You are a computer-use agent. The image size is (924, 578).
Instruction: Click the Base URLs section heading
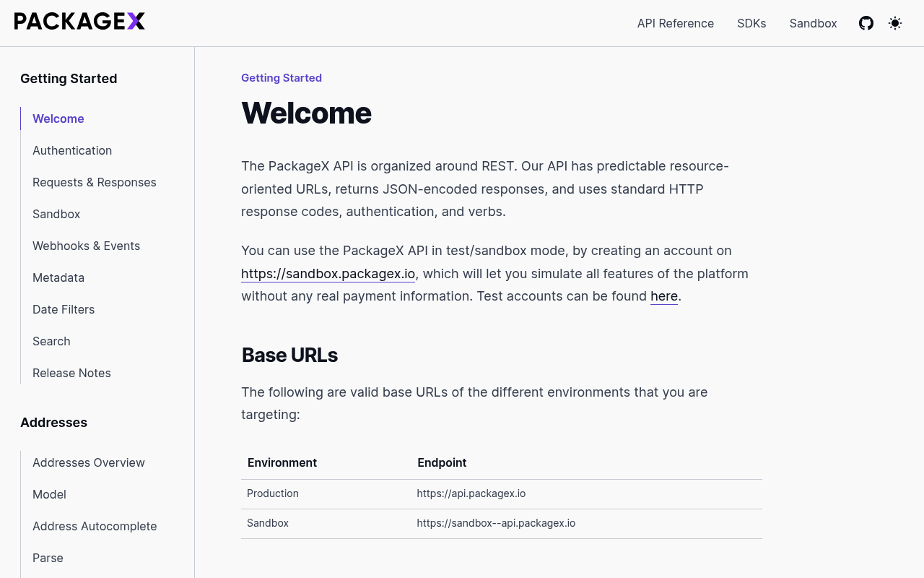(x=289, y=355)
